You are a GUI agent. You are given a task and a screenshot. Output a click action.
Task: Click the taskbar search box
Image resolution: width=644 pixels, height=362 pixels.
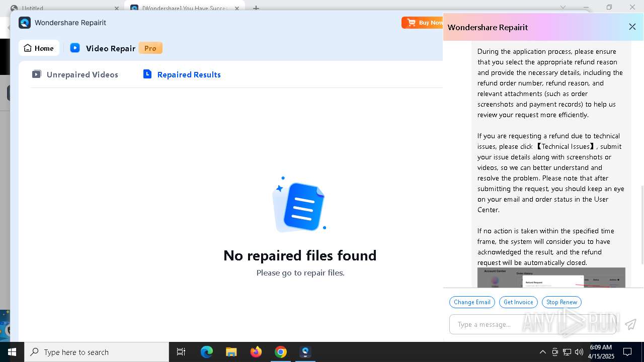(x=97, y=352)
